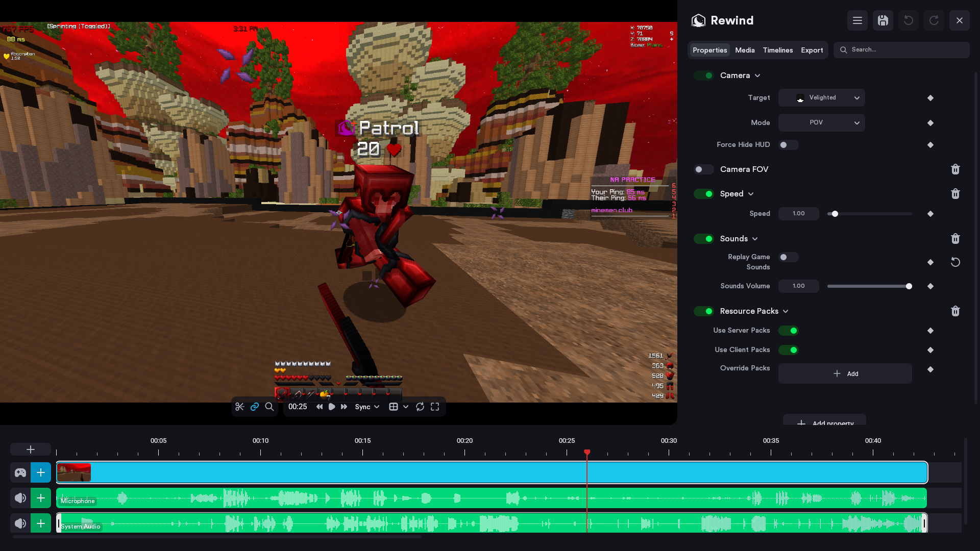Screen dimensions: 980x551
Task: Mute the Microphone audio track
Action: tap(20, 498)
